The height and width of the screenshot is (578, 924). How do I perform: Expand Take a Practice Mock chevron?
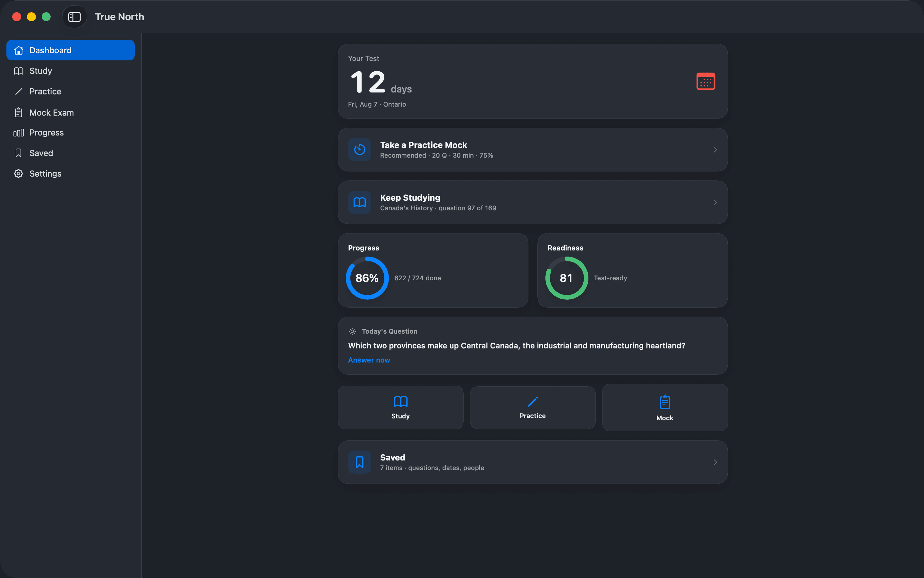pos(715,149)
